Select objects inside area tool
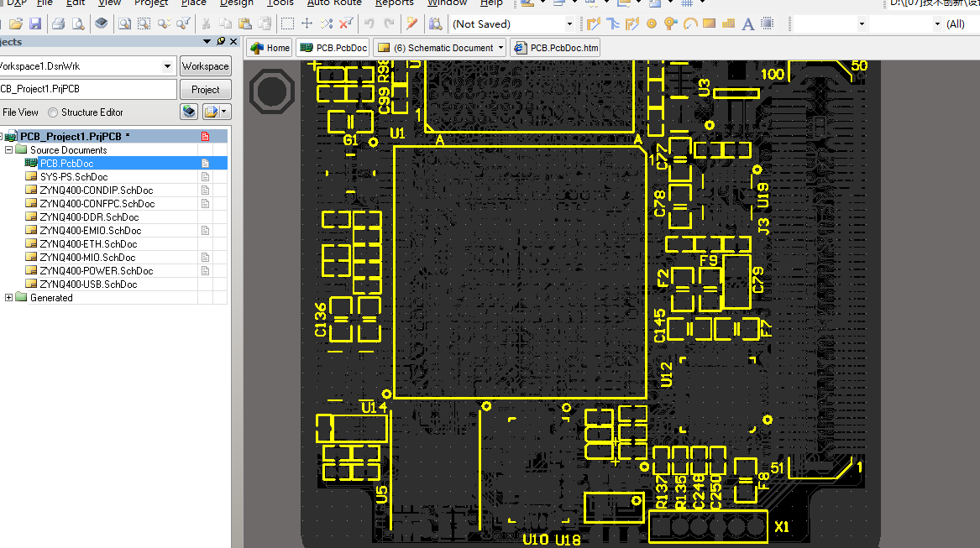 click(287, 23)
